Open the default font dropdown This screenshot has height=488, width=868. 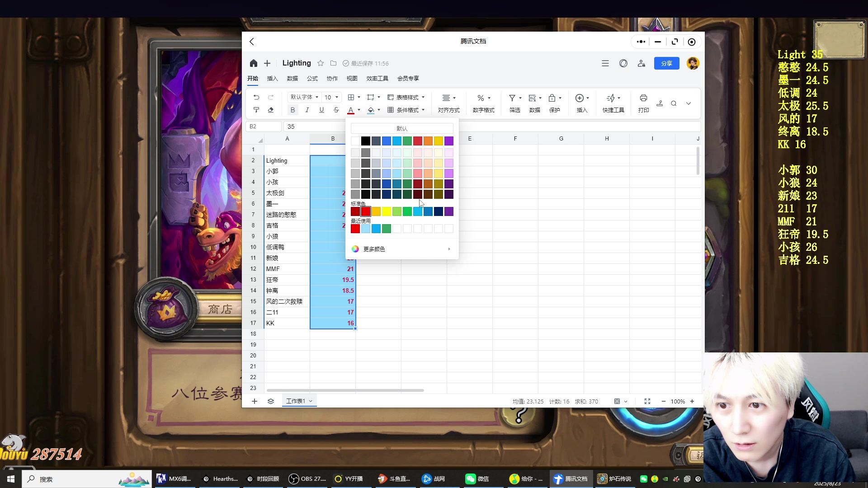click(x=304, y=97)
